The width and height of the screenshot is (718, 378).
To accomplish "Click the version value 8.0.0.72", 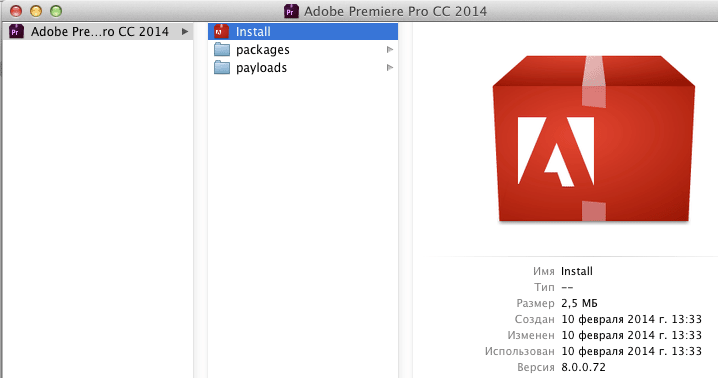I will 583,367.
